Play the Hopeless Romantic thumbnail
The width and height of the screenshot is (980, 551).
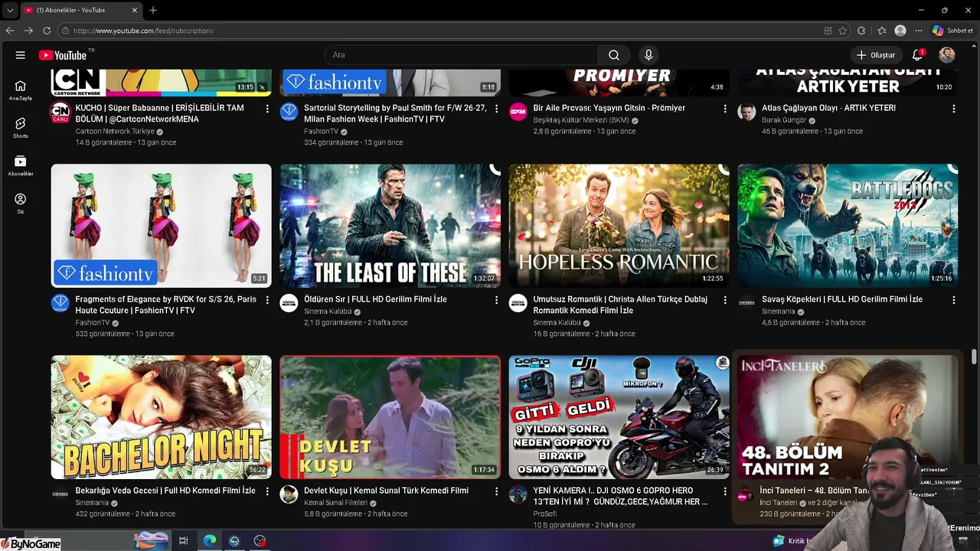point(619,226)
